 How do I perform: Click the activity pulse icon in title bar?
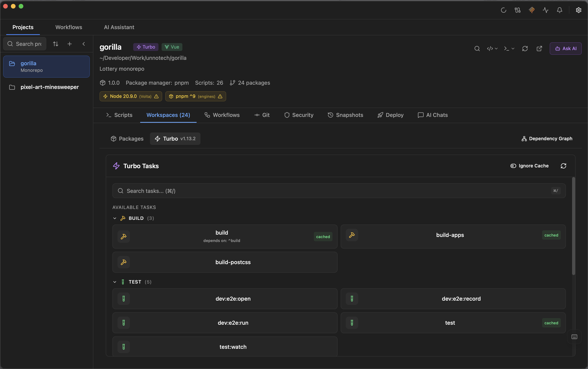(545, 10)
